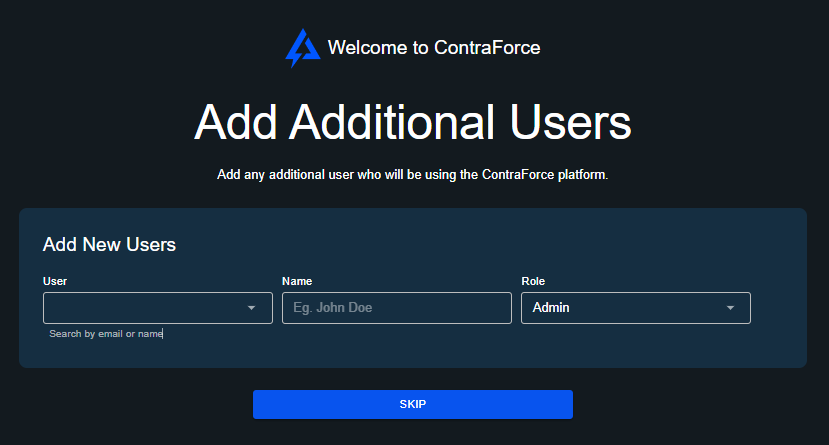This screenshot has height=445, width=829.
Task: Expand the Role dropdown arrow
Action: click(x=730, y=308)
